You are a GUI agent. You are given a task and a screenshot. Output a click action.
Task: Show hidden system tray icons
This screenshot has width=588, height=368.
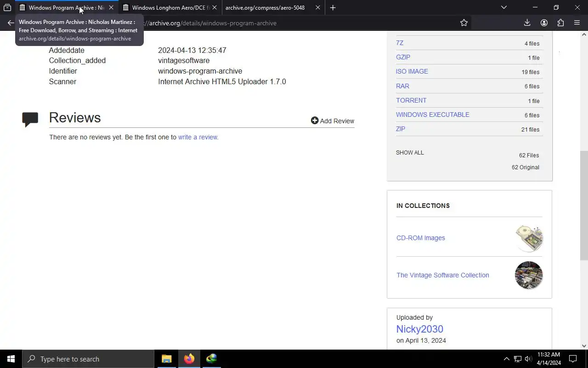(x=506, y=359)
